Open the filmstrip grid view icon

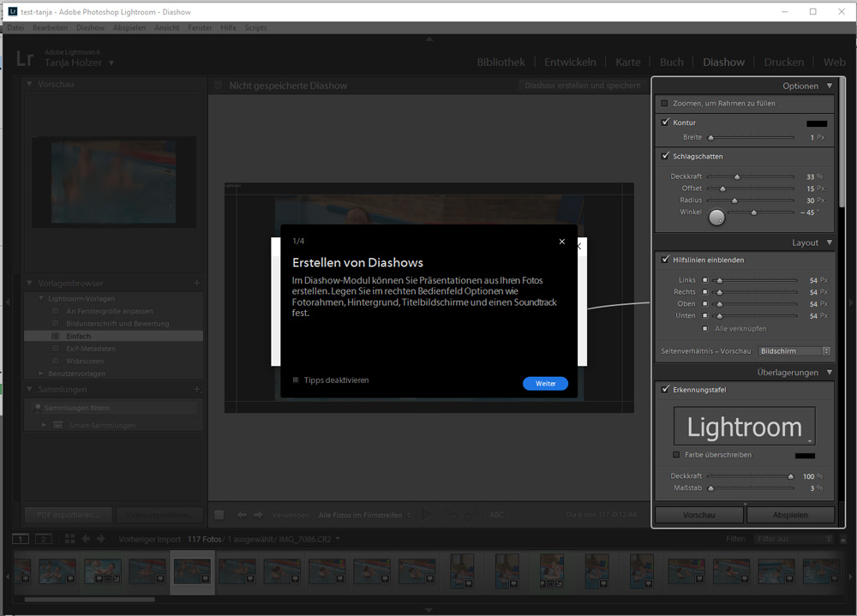pyautogui.click(x=69, y=539)
